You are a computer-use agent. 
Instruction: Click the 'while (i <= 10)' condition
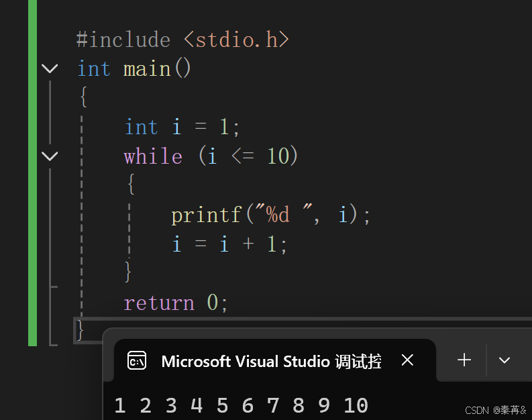211,156
